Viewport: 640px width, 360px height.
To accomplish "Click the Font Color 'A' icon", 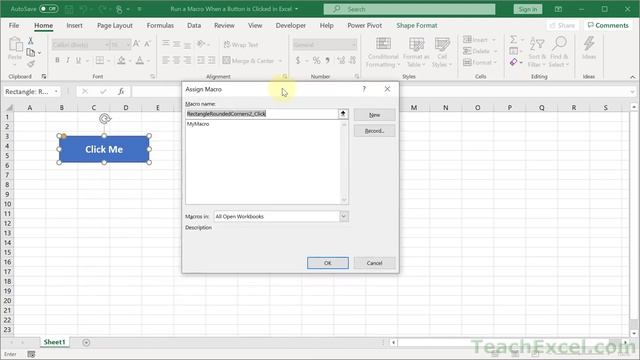I will coord(140,60).
